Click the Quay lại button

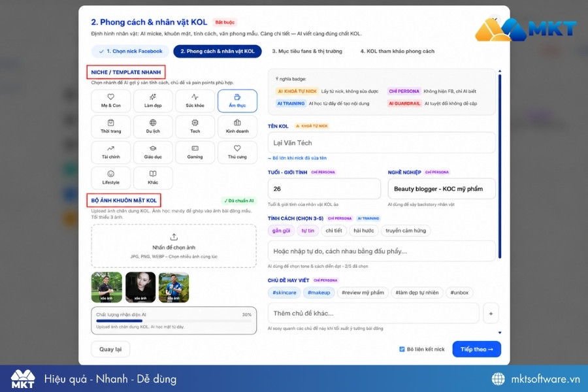[x=110, y=350]
